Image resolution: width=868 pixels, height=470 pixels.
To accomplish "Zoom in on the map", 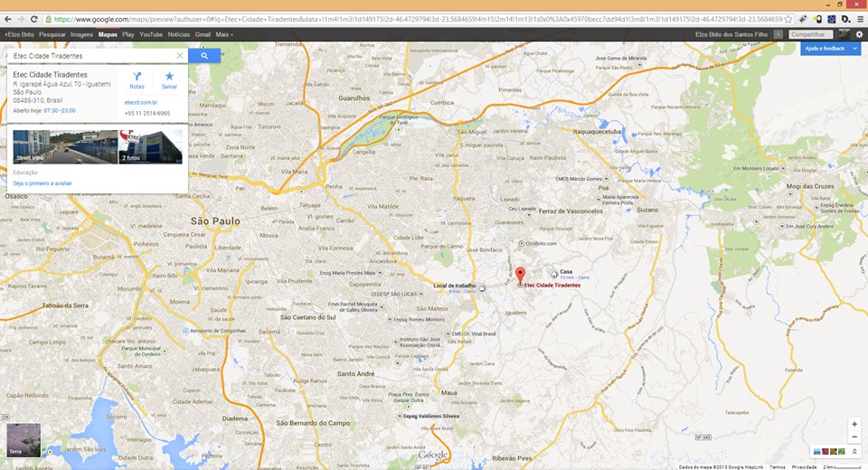I will tap(854, 424).
